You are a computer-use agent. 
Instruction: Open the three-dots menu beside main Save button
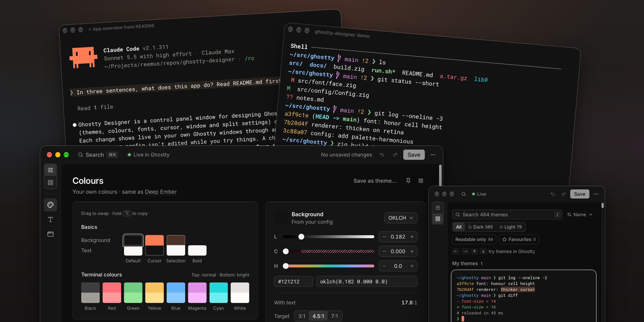(433, 155)
